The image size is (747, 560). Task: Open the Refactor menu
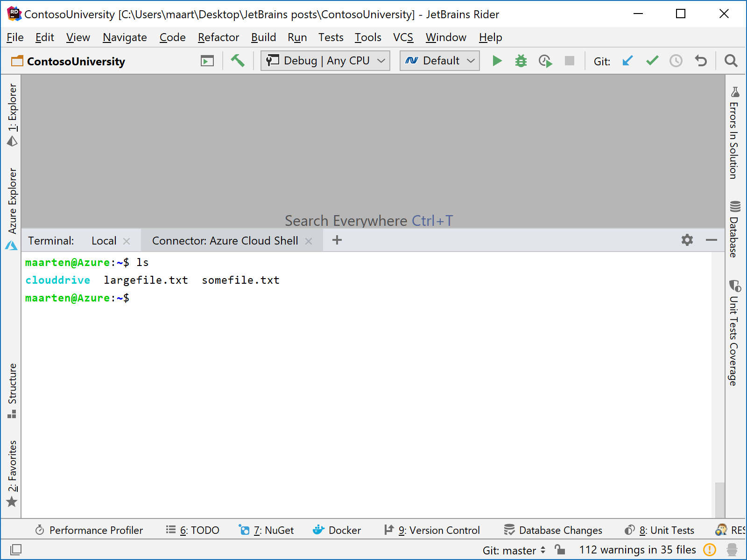point(218,37)
